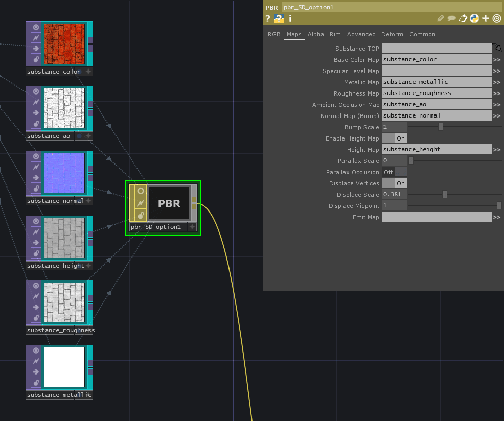Click plus button on pbr_SD_option1 name bar
Viewport: 504px width, 421px height.
pos(192,227)
